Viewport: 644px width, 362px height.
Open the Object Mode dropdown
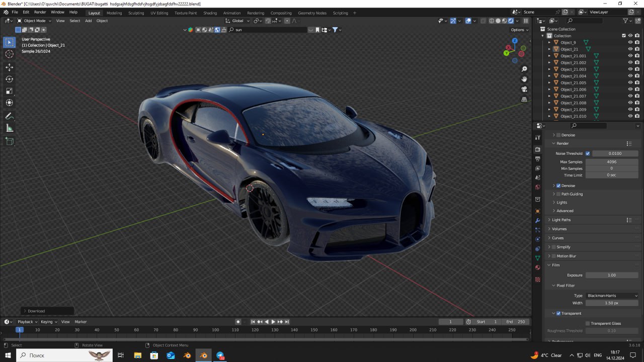pyautogui.click(x=34, y=21)
